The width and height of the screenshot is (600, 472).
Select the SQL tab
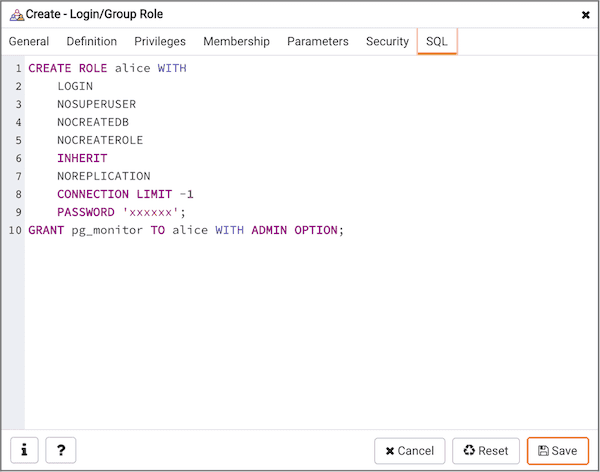pos(437,42)
